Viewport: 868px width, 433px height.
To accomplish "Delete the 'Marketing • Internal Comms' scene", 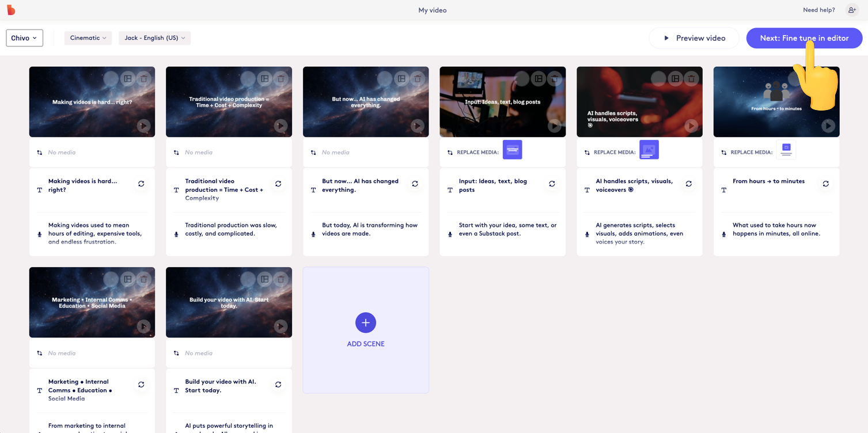I will click(x=144, y=279).
